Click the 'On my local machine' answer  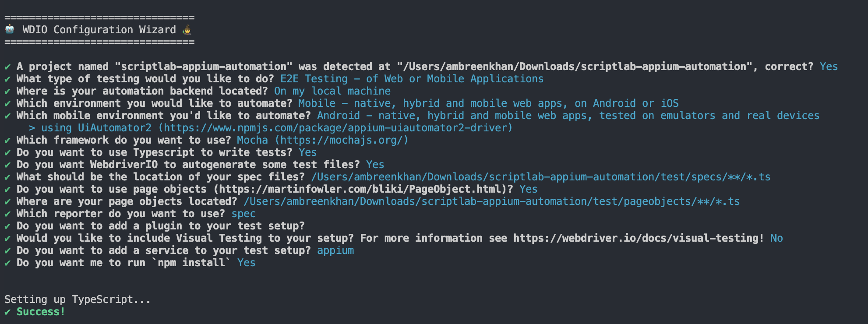332,91
